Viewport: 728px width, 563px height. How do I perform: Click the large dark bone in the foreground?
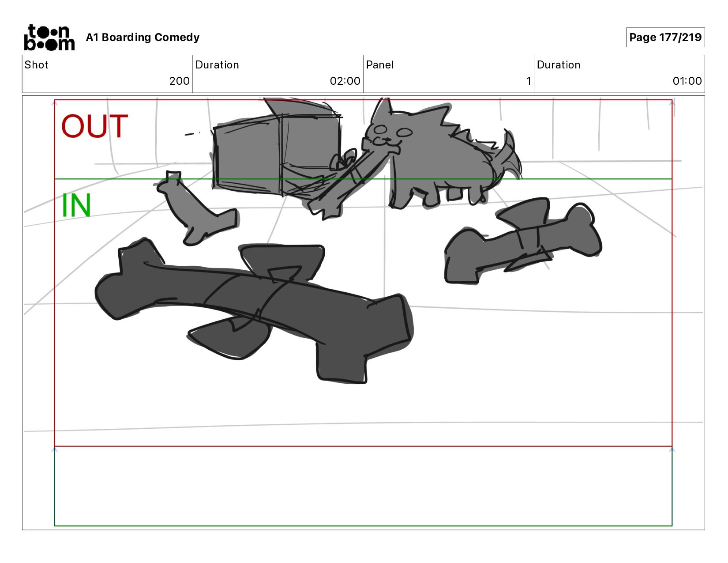coord(254,309)
